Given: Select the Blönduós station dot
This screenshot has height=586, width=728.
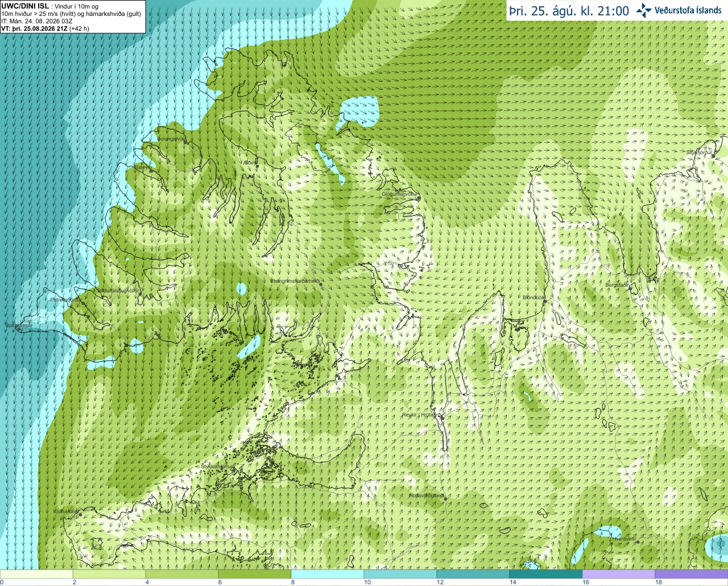Looking at the screenshot, I should coord(545,302).
